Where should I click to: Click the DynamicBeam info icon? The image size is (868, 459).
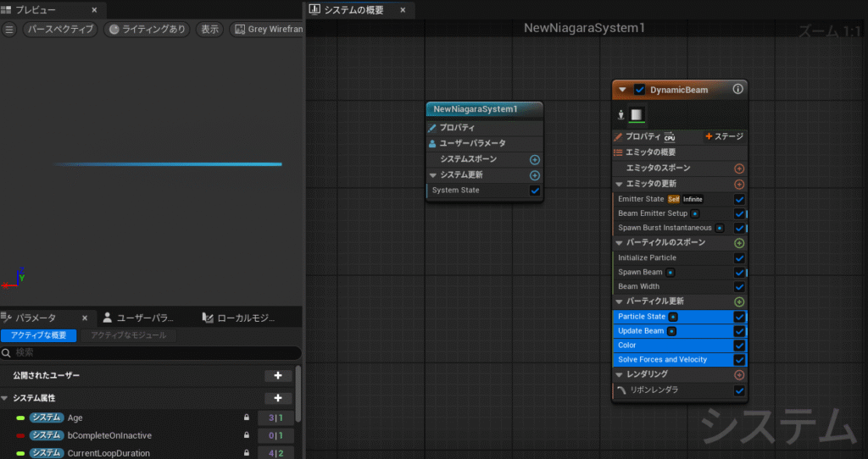[x=737, y=89]
